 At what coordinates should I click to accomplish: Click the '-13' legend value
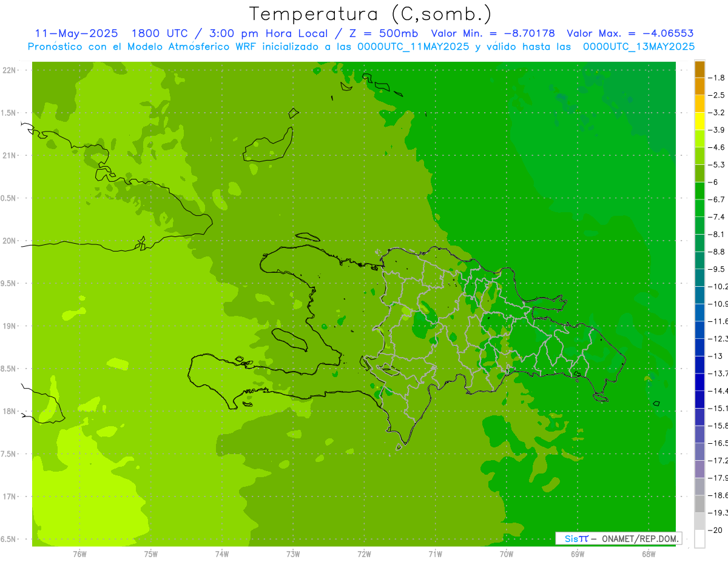pyautogui.click(x=716, y=356)
